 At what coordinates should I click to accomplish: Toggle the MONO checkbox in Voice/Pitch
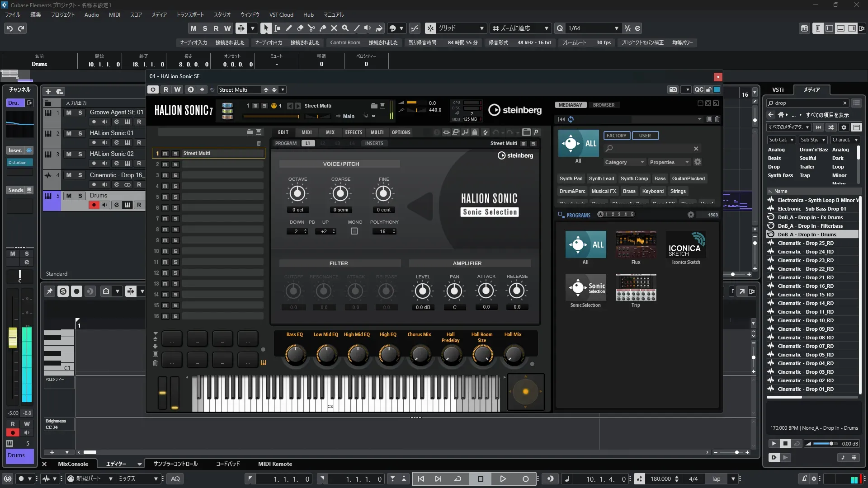click(354, 231)
